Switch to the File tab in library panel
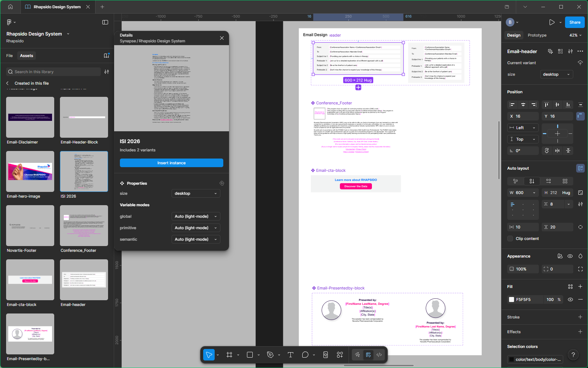Screen dimensions: 588x368 tap(9, 56)
